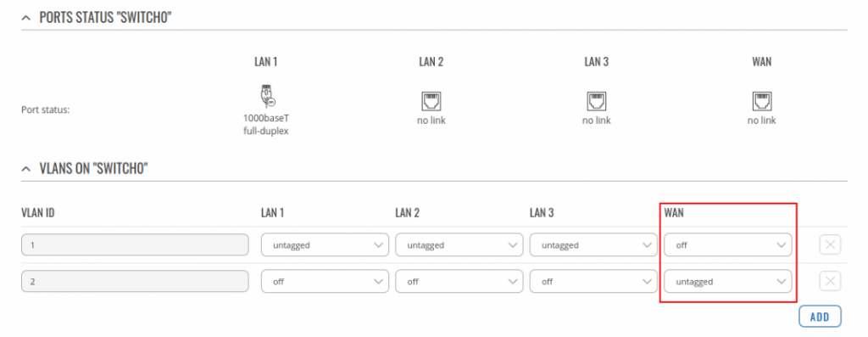
Task: Open LAN 2 dropdown for VLAN 2
Action: [x=459, y=282]
